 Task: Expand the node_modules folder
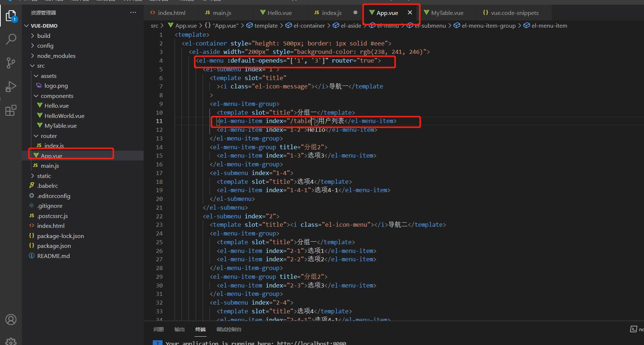32,56
